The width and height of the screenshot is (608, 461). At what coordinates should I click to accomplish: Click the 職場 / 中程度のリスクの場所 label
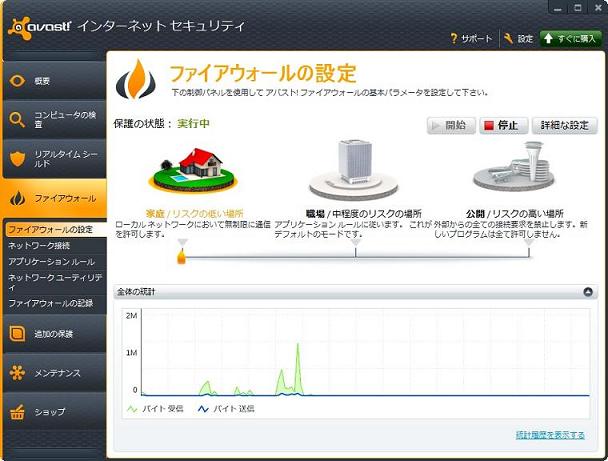pyautogui.click(x=364, y=214)
